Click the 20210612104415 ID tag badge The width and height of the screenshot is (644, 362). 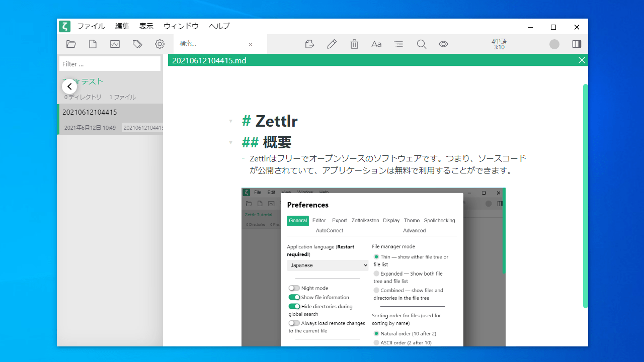coord(143,128)
